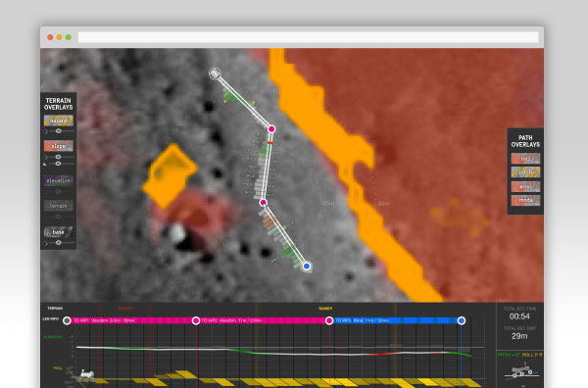Select the TO WP3 blue timeline segment
Screen dimensions: 588x388
coord(395,320)
